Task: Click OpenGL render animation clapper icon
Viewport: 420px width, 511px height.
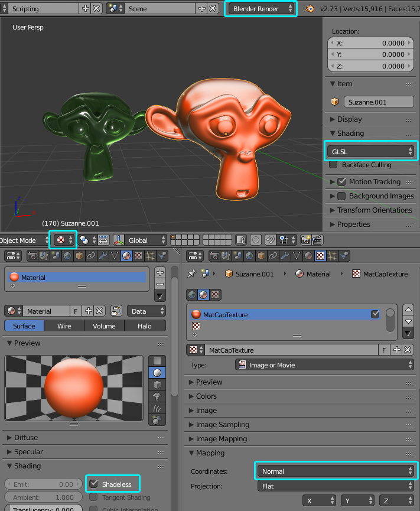Action: point(317,240)
